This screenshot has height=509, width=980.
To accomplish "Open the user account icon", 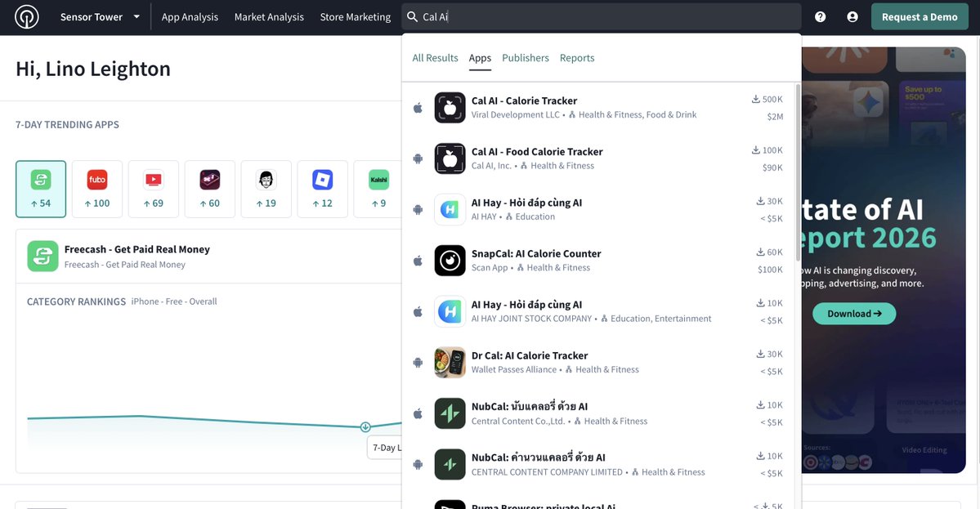I will point(852,17).
